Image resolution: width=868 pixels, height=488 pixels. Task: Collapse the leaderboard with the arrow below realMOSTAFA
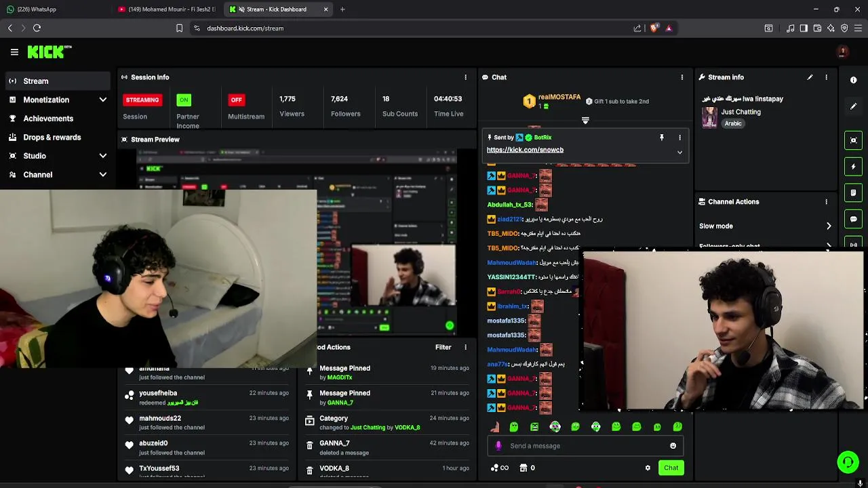coord(585,121)
